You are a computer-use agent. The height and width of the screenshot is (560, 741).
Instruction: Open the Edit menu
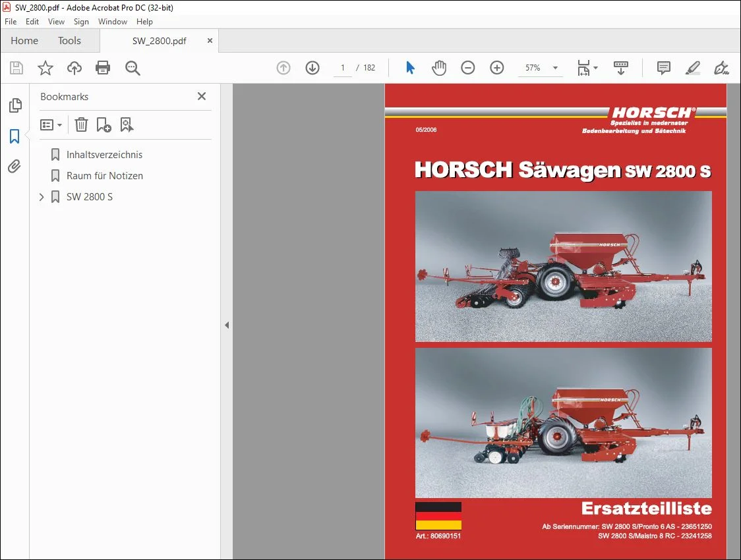click(32, 22)
